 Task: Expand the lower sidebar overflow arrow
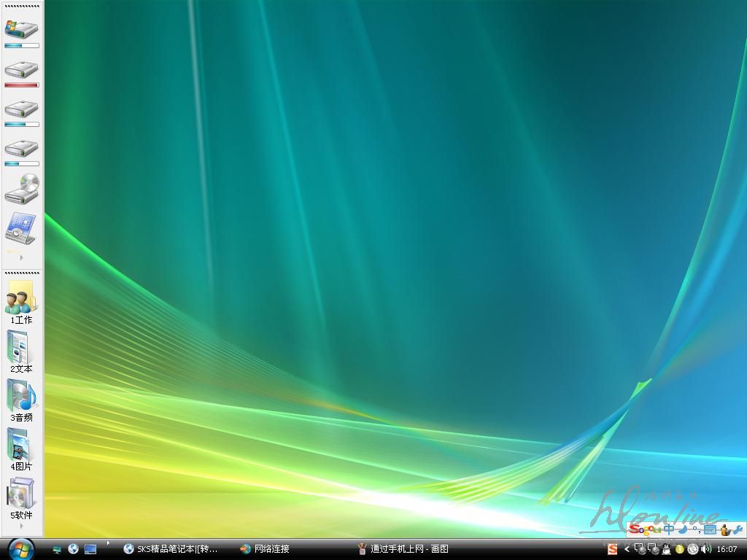(x=21, y=525)
